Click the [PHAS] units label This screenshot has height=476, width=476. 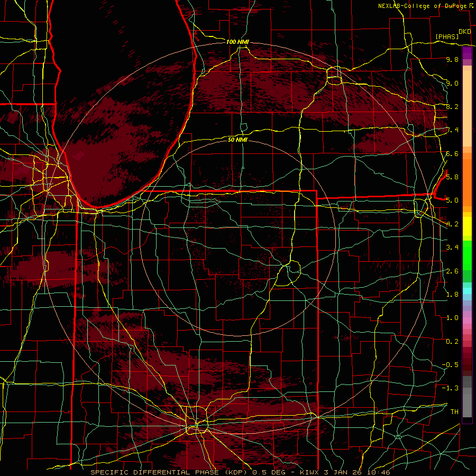click(x=447, y=36)
